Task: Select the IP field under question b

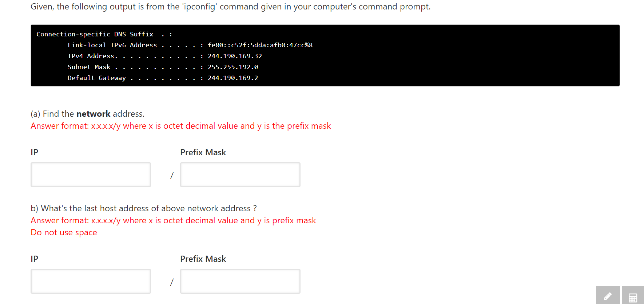Action: (90, 281)
